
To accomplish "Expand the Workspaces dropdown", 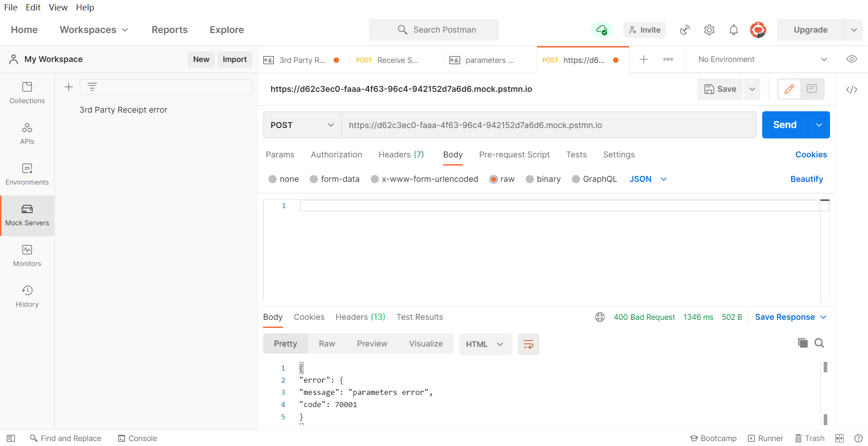I will 94,30.
